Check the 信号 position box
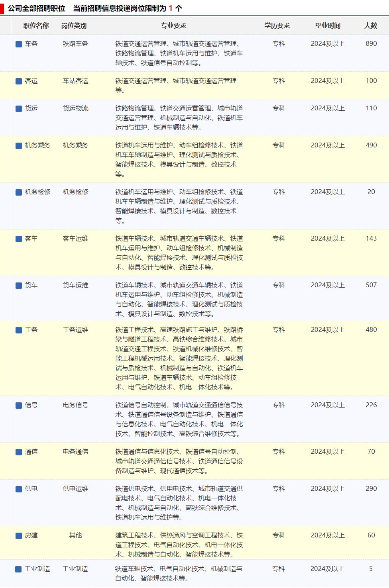The width and height of the screenshot is (389, 588). pyautogui.click(x=19, y=405)
